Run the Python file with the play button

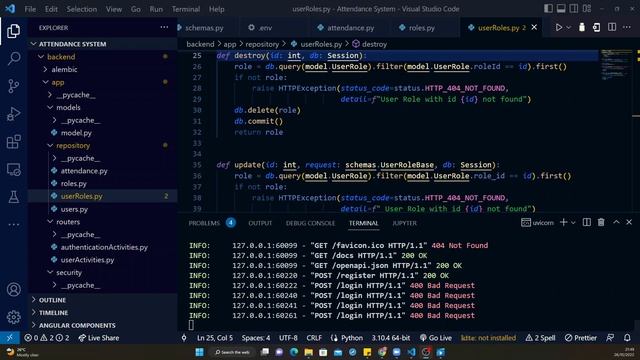point(558,27)
